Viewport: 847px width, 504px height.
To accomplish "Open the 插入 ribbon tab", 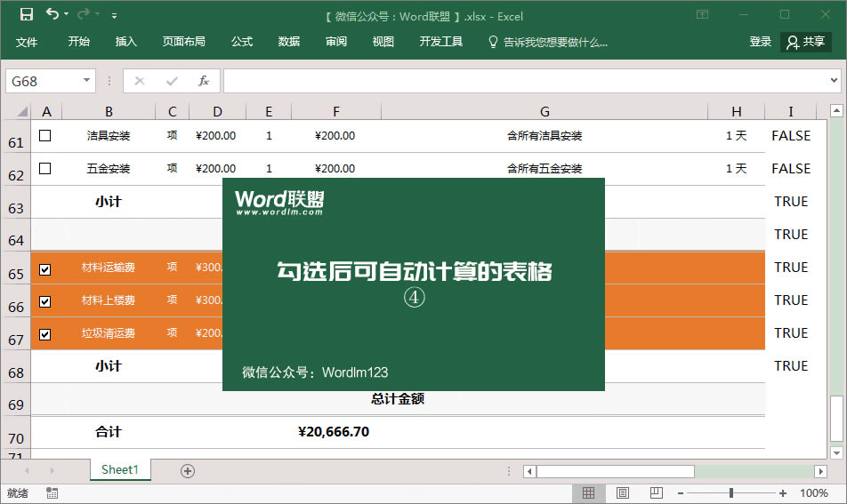I will (x=126, y=42).
